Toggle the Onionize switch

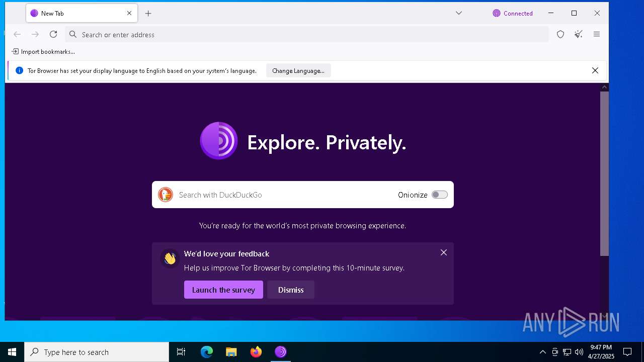tap(440, 195)
